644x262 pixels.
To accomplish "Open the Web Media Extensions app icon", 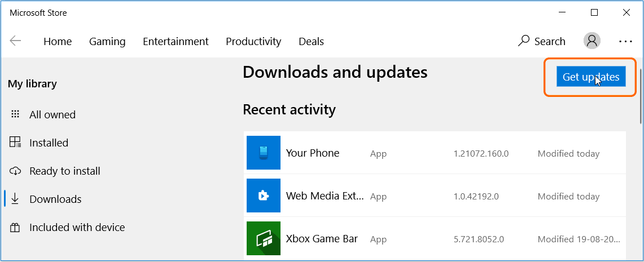I will (x=263, y=196).
